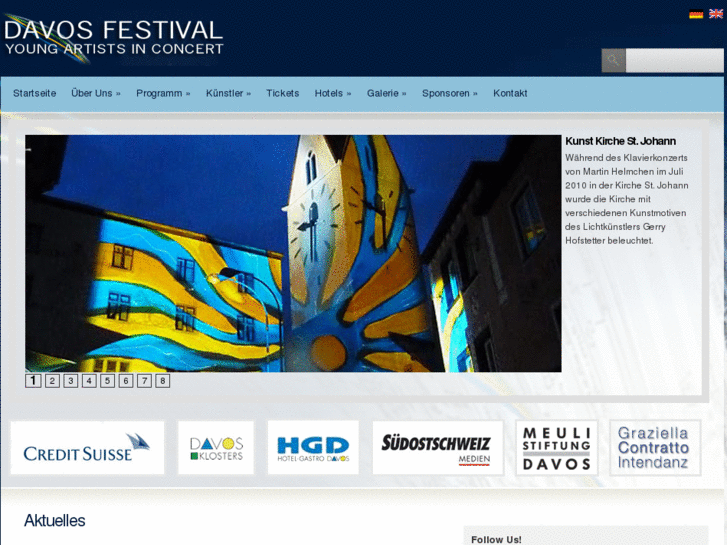Click the Aktuelles section heading
The image size is (727, 545).
tap(55, 520)
